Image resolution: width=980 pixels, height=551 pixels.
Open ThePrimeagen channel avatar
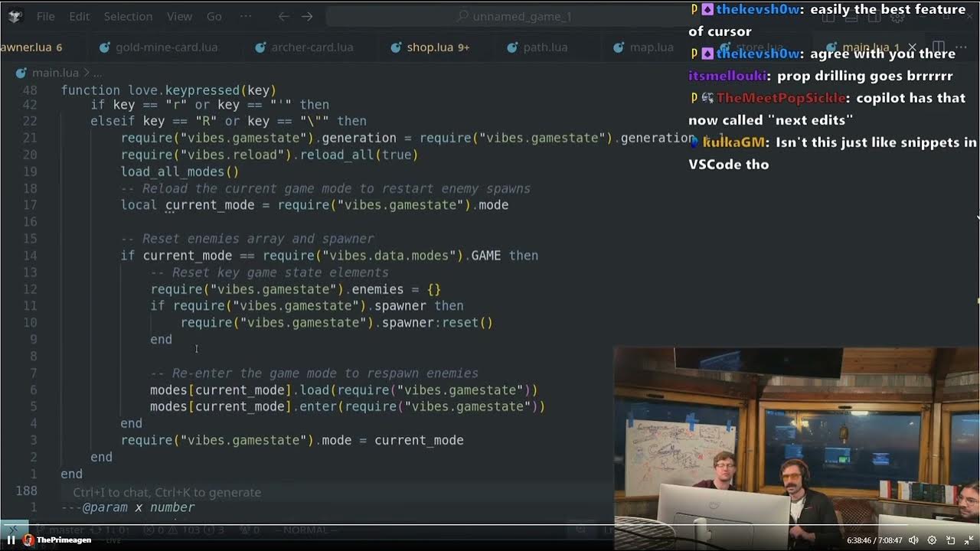(28, 540)
